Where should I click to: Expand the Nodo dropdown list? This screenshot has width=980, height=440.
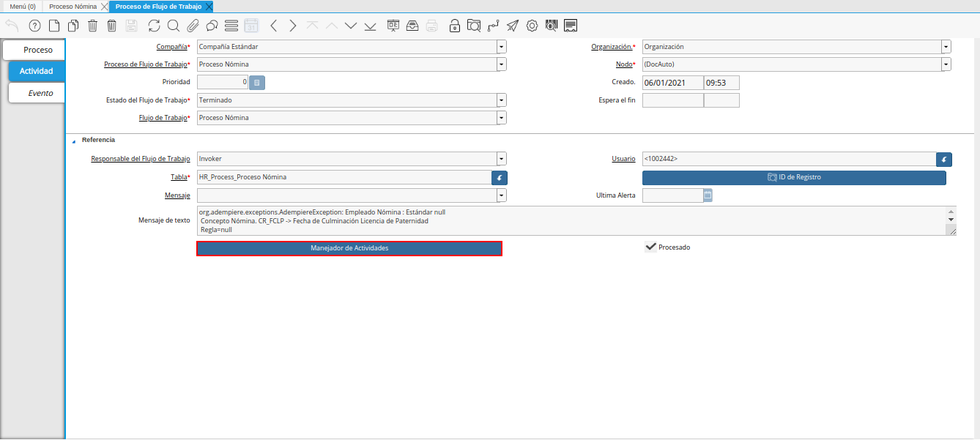click(x=946, y=64)
